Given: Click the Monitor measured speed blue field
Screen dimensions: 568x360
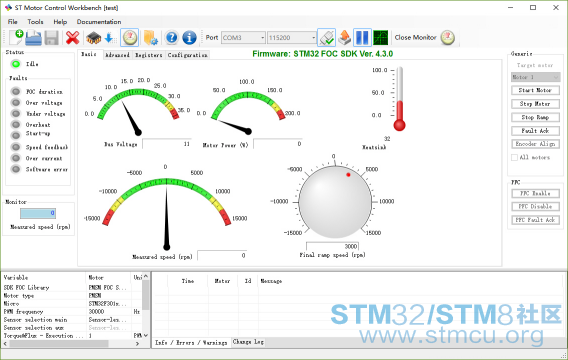Looking at the screenshot, I should (x=38, y=213).
